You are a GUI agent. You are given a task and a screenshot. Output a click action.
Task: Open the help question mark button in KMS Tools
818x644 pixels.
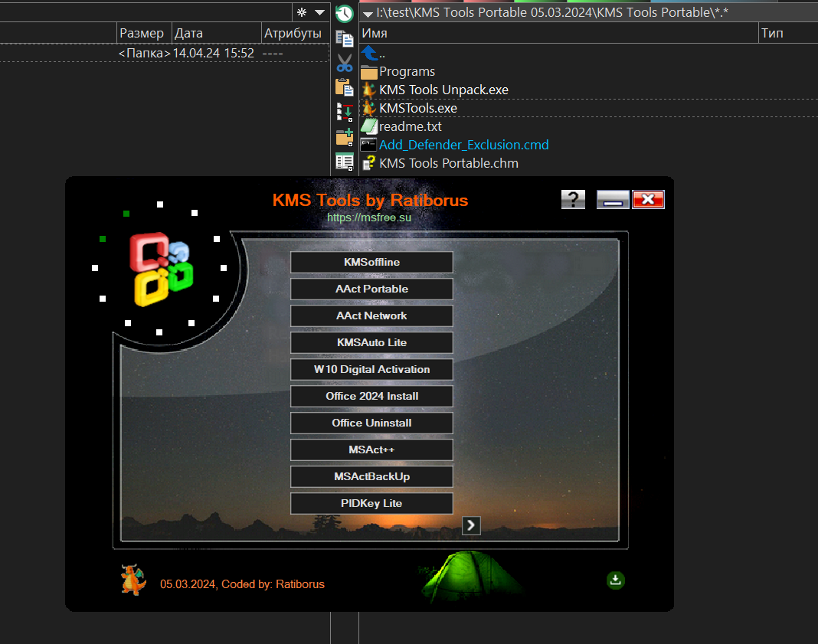573,199
